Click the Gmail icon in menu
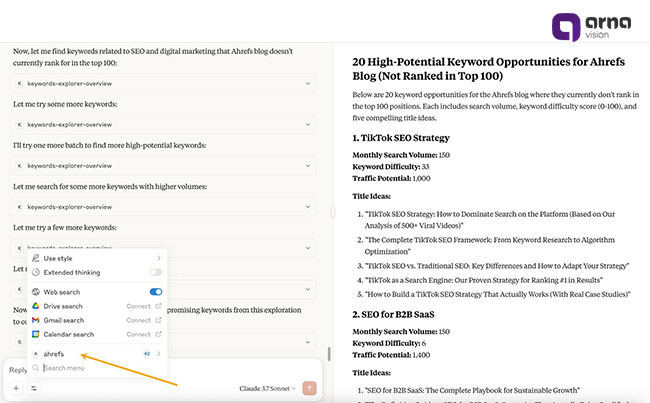Screen dimensions: 650x403 [36, 320]
